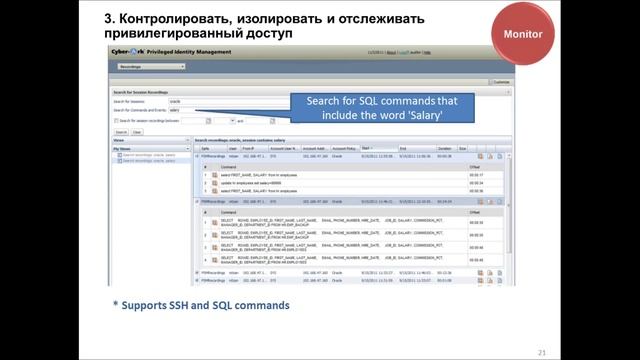Play the recording of the third session row
The image size is (640, 360).
click(x=480, y=273)
